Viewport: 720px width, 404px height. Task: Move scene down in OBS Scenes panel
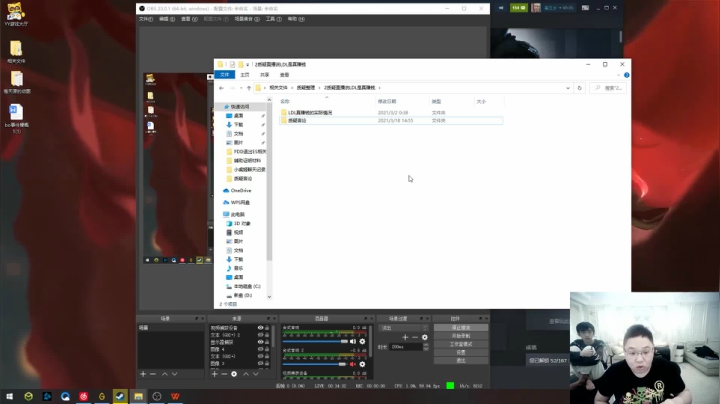click(x=174, y=374)
